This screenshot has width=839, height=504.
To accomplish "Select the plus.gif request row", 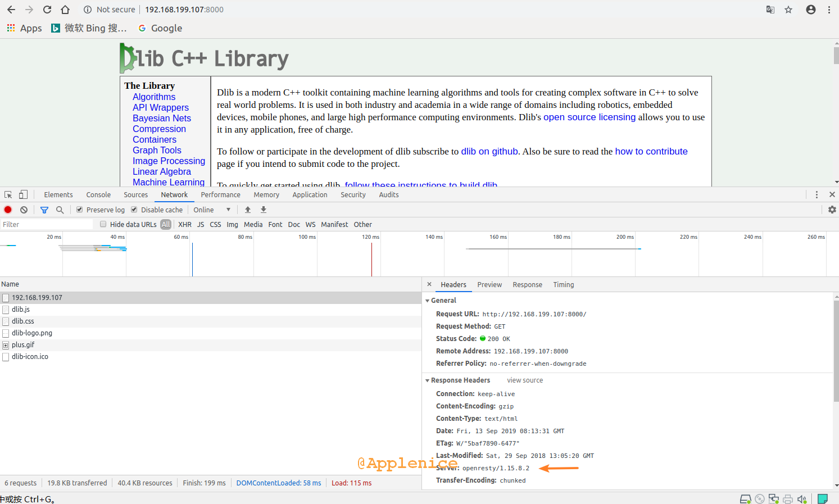I will 211,345.
